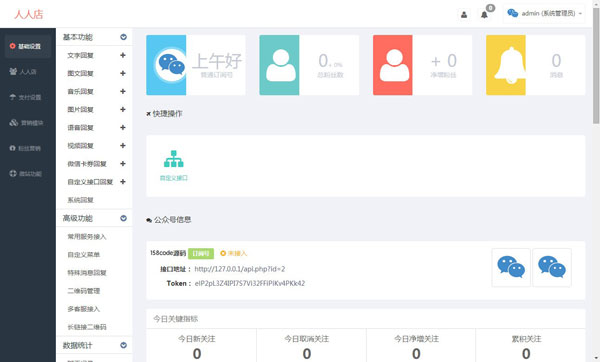The image size is (600, 362).
Task: Open 特殊消息回复 menu item
Action: point(87,272)
